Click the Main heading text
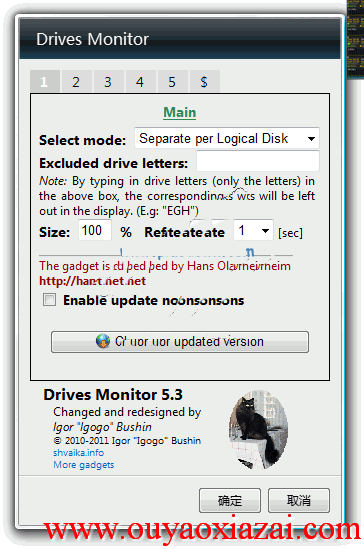The image size is (364, 549). [x=180, y=112]
